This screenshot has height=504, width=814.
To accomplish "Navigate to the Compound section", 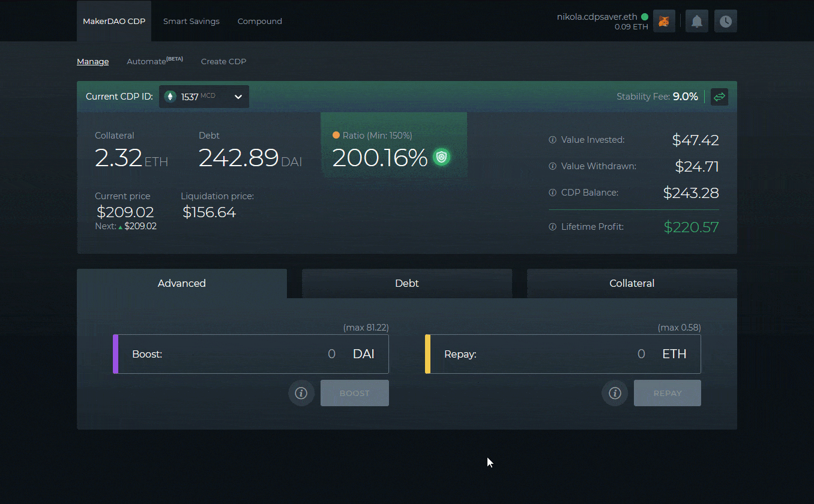I will pos(259,21).
